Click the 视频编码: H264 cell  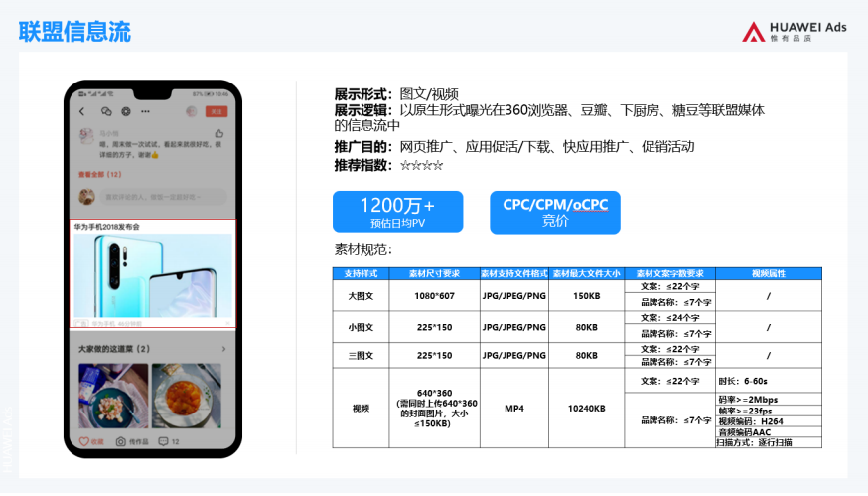[x=769, y=421]
